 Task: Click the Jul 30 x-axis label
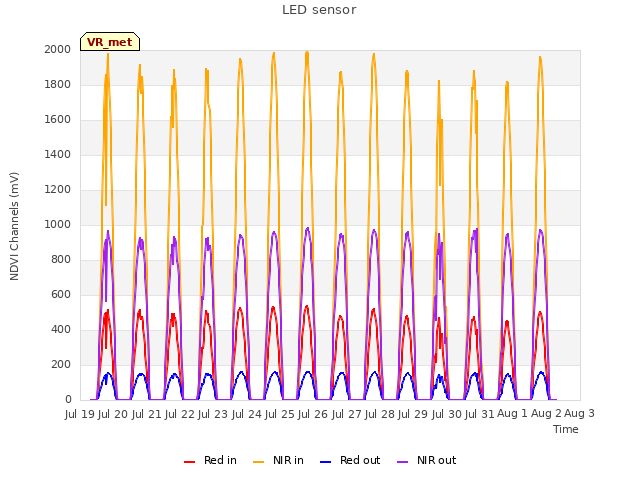pyautogui.click(x=447, y=414)
